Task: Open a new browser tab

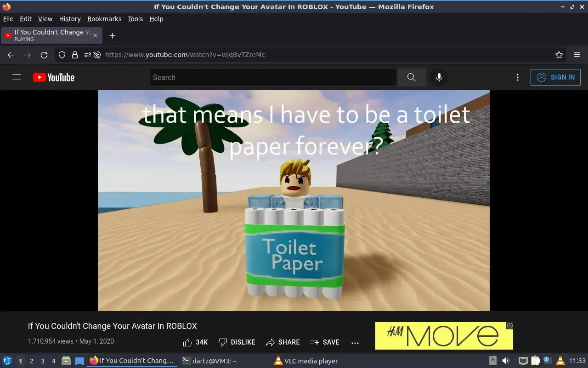Action: (x=112, y=35)
